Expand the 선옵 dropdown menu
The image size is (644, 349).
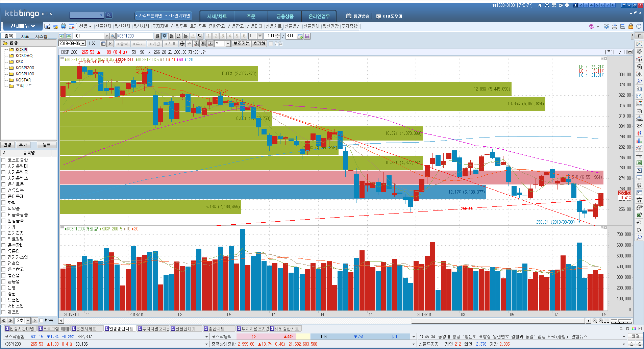coord(85,26)
